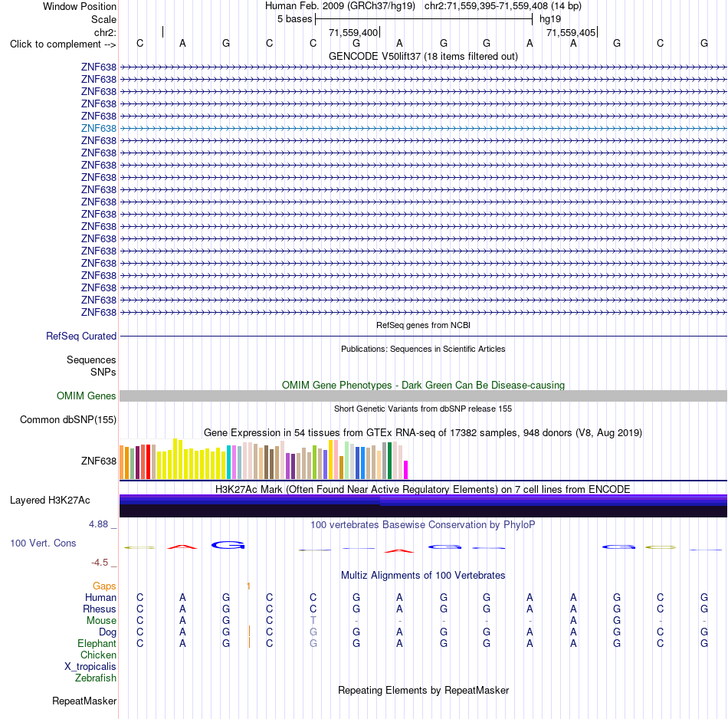This screenshot has height=719, width=728.
Task: Click the gray OMIM Genes item bar
Action: coord(423,396)
